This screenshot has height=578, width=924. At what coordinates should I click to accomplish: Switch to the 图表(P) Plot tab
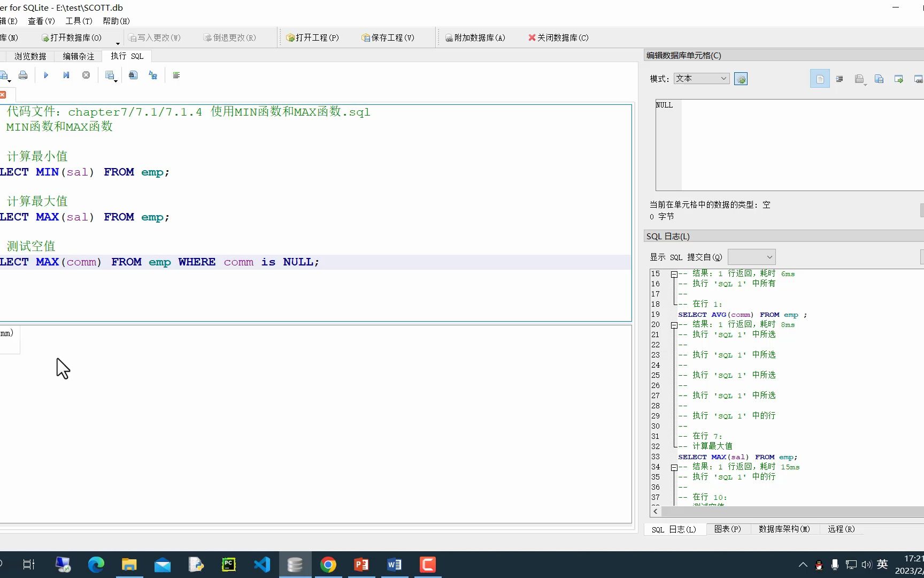(728, 529)
